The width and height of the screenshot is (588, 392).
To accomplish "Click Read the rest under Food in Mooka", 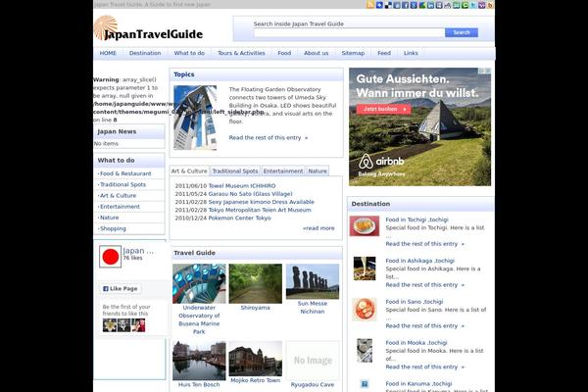I will pos(425,367).
